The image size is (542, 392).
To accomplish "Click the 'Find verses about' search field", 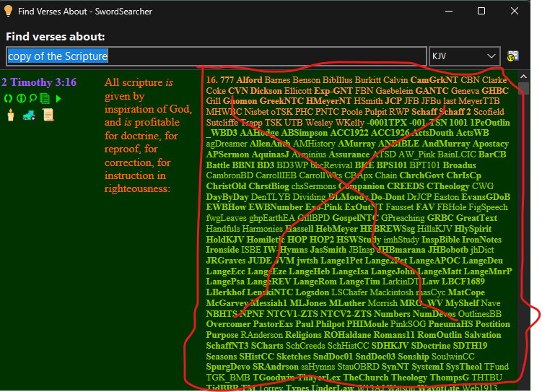I will click(217, 56).
